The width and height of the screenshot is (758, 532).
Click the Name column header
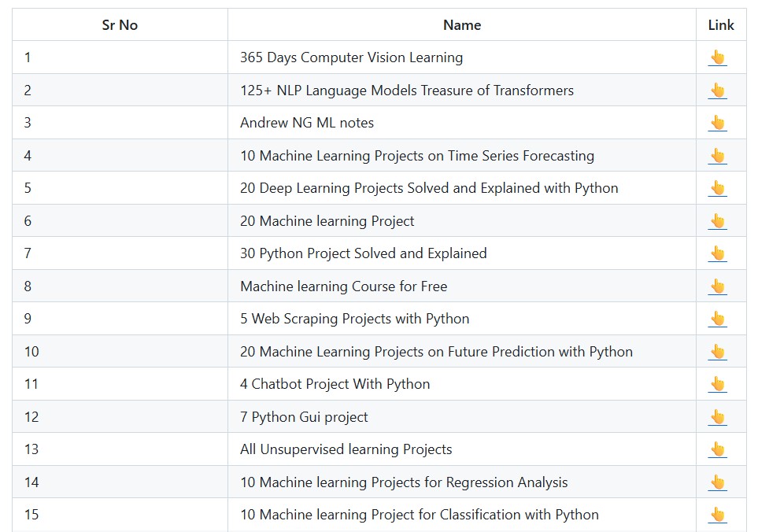[462, 25]
